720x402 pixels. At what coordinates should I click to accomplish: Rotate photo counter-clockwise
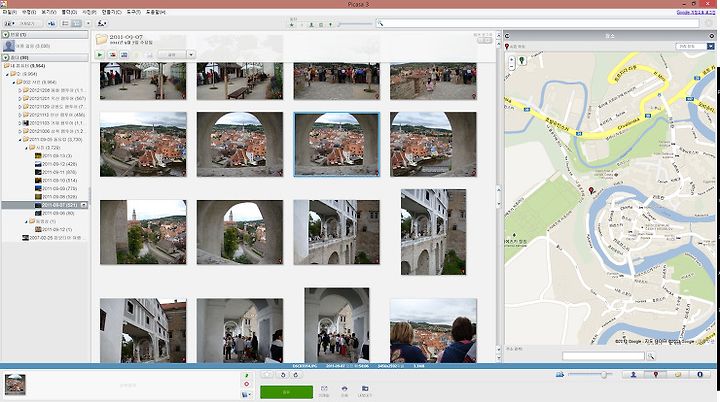click(x=283, y=375)
